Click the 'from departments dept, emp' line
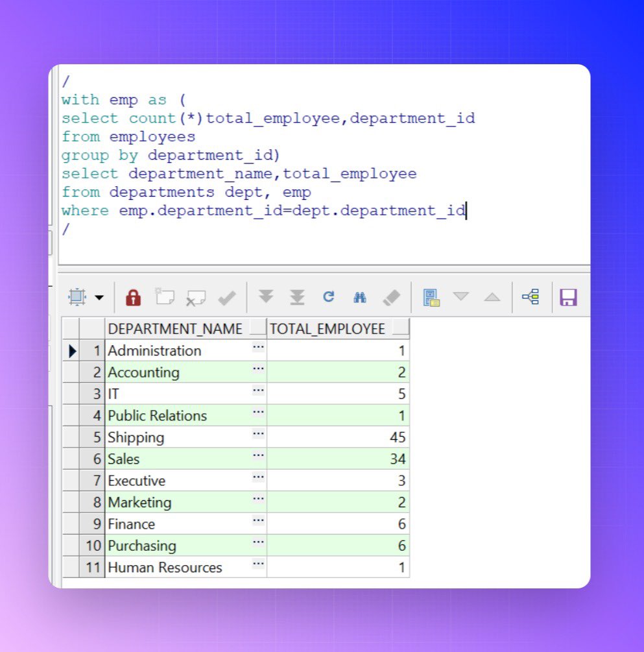The height and width of the screenshot is (652, 644). (186, 192)
